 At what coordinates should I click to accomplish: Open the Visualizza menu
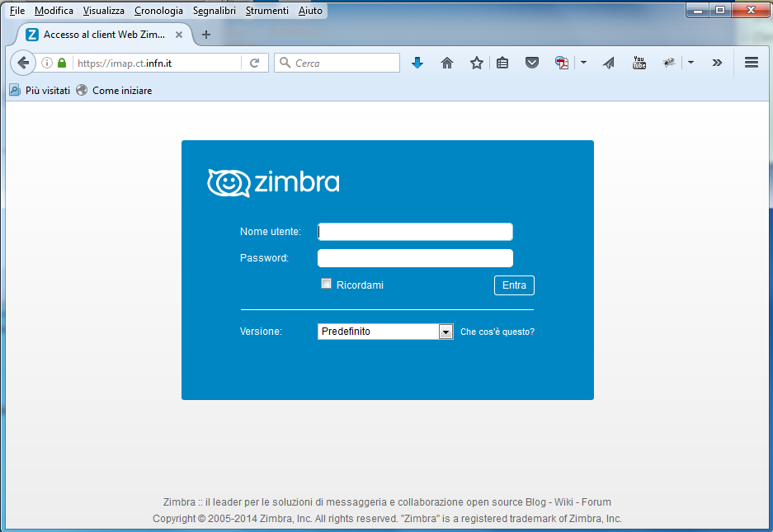(x=103, y=11)
